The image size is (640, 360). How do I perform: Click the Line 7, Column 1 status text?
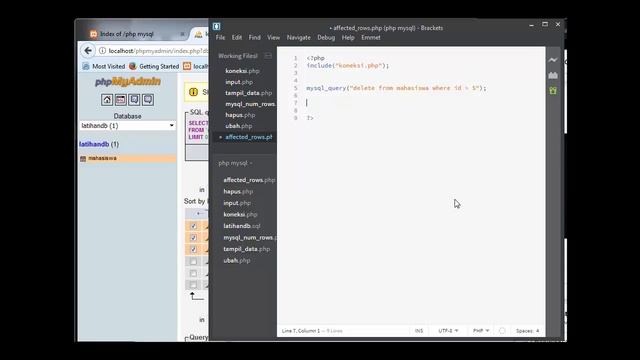(301, 331)
